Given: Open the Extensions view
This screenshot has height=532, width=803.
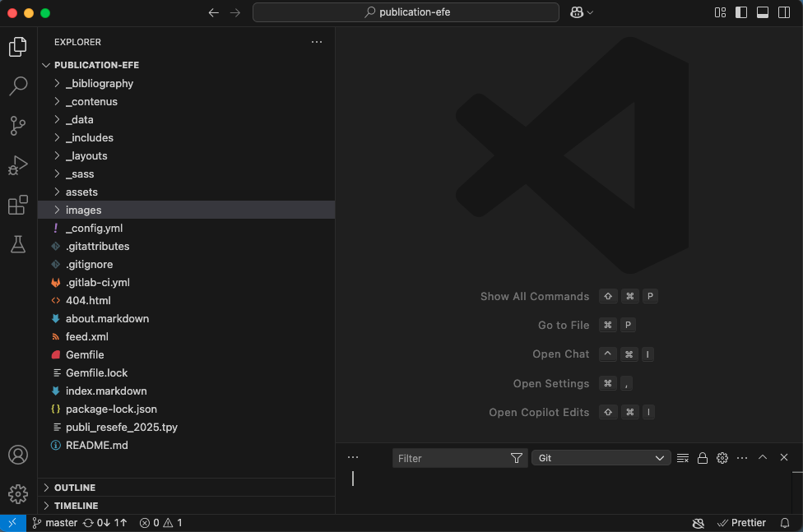Looking at the screenshot, I should point(18,205).
